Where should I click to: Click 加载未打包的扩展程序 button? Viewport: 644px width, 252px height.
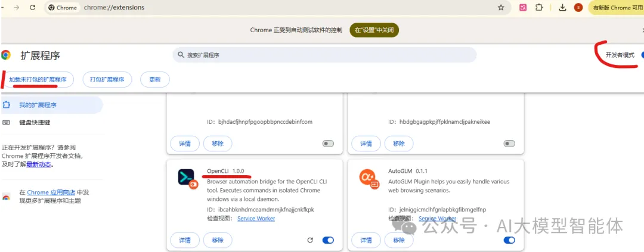click(38, 79)
